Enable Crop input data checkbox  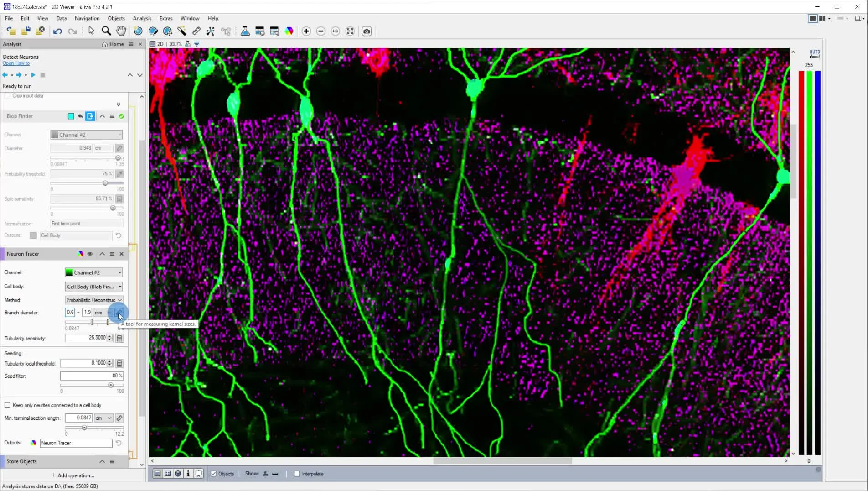pyautogui.click(x=7, y=96)
